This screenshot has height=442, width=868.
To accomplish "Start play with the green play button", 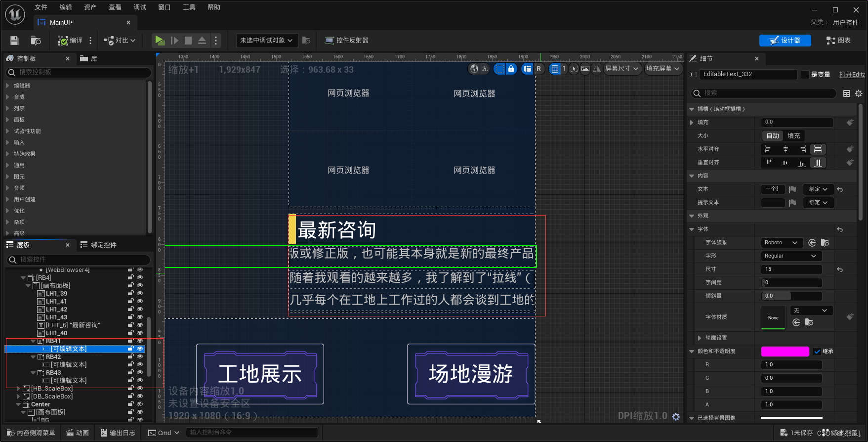I will click(160, 40).
